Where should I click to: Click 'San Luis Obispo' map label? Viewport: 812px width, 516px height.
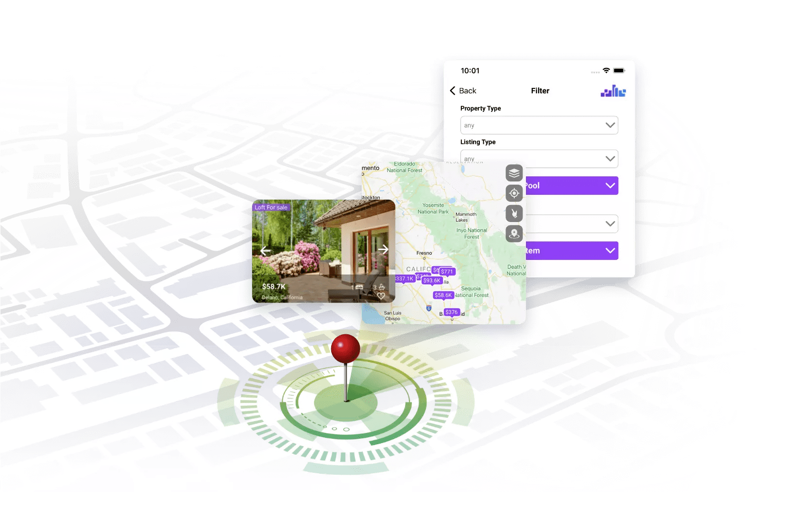[392, 316]
